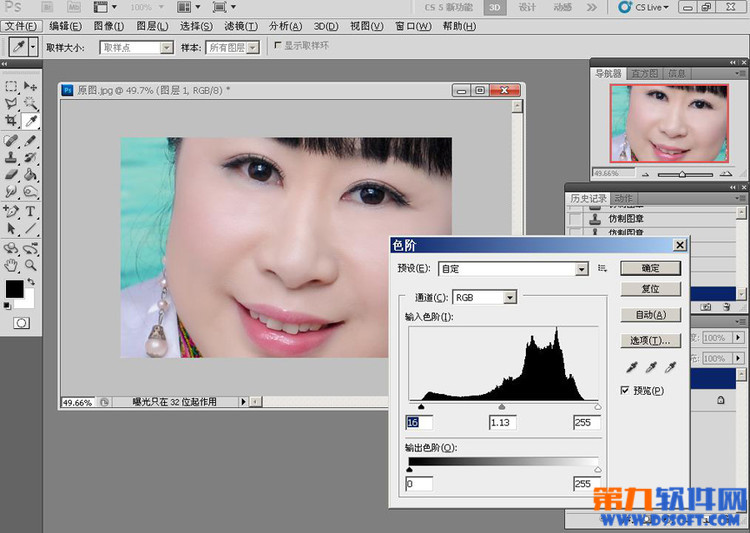Image resolution: width=750 pixels, height=533 pixels.
Task: Toggle 预览(P) preview checkbox
Action: click(x=625, y=390)
